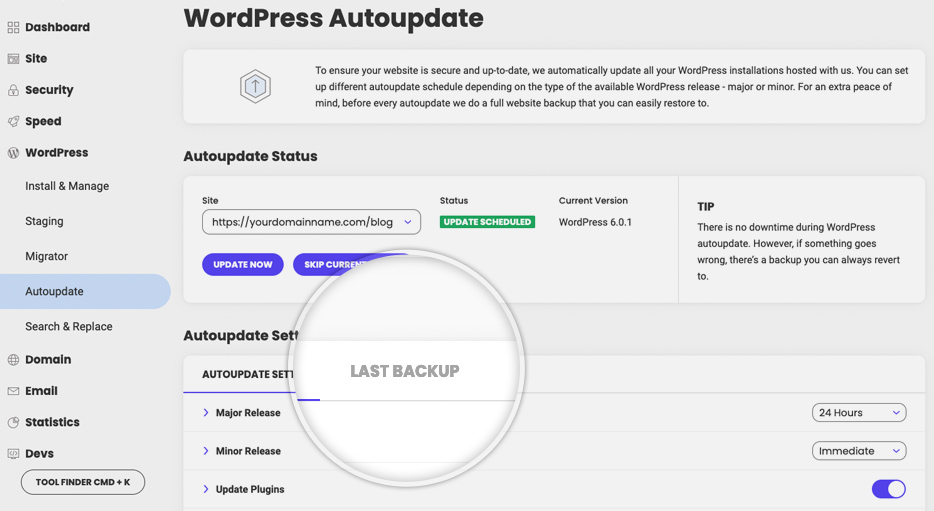Switch to the Autoupdate Settings tab
934x511 pixels.
[x=247, y=374]
